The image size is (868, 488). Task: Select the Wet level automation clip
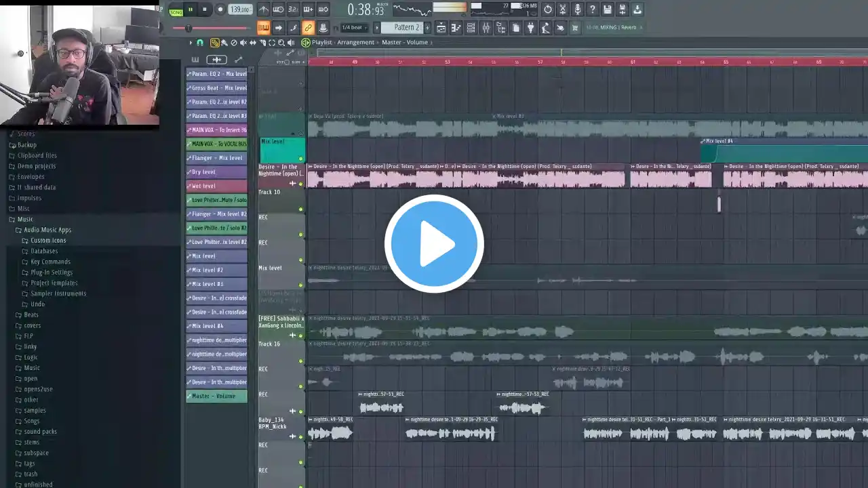(x=217, y=186)
